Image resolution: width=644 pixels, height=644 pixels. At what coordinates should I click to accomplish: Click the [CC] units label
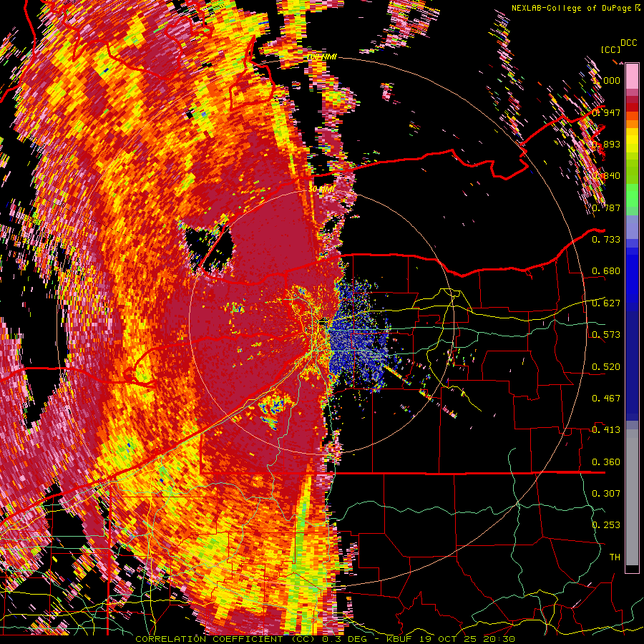[610, 49]
